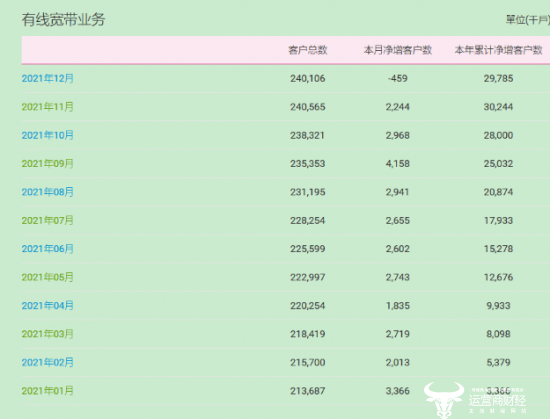The height and width of the screenshot is (419, 550).
Task: Select total customers value 228,254
Action: tap(308, 220)
